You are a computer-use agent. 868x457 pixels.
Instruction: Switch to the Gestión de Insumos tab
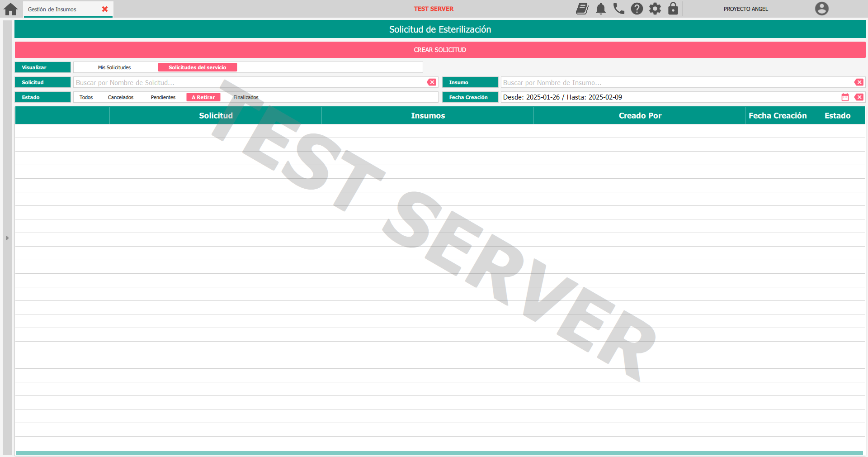pyautogui.click(x=52, y=10)
